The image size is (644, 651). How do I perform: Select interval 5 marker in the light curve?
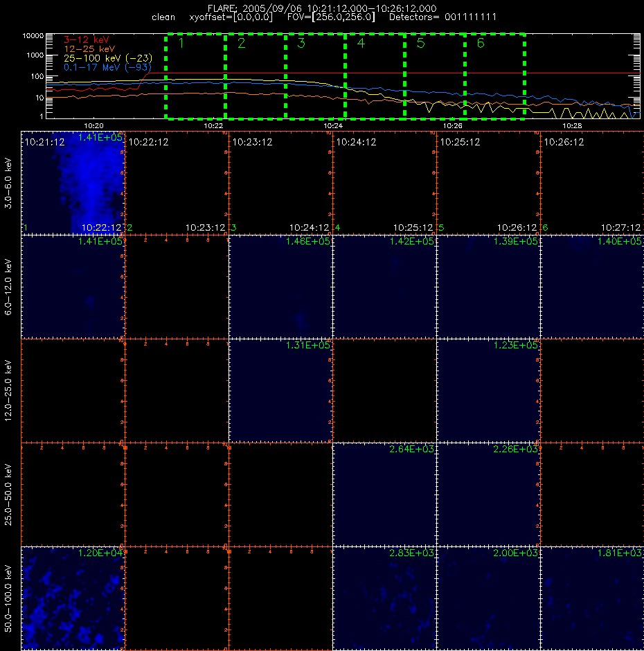pyautogui.click(x=420, y=43)
